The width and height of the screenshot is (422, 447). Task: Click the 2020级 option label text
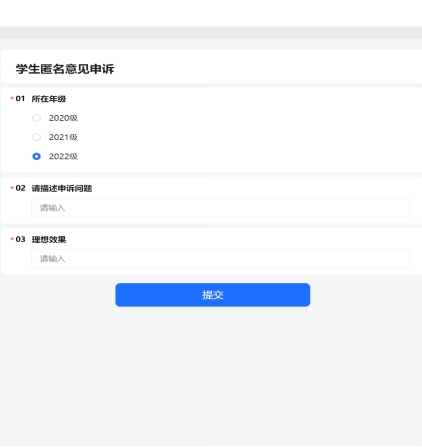[63, 118]
